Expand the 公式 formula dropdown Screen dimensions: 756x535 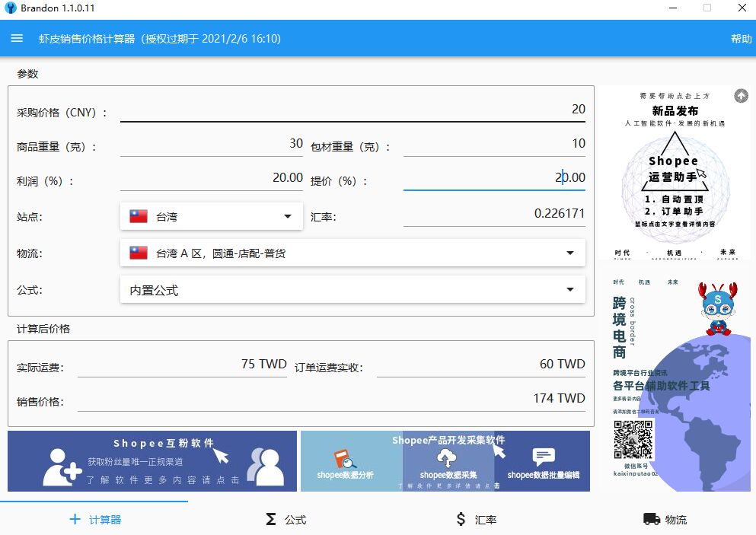(x=352, y=290)
